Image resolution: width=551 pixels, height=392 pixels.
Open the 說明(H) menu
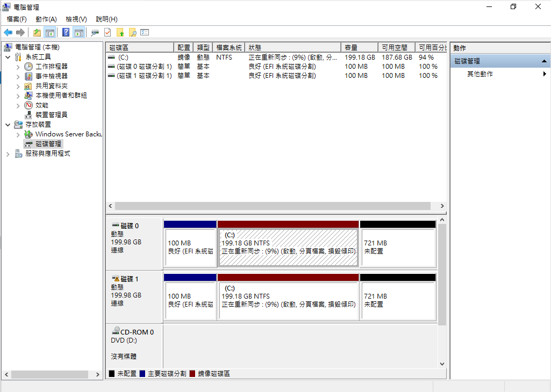click(x=106, y=19)
